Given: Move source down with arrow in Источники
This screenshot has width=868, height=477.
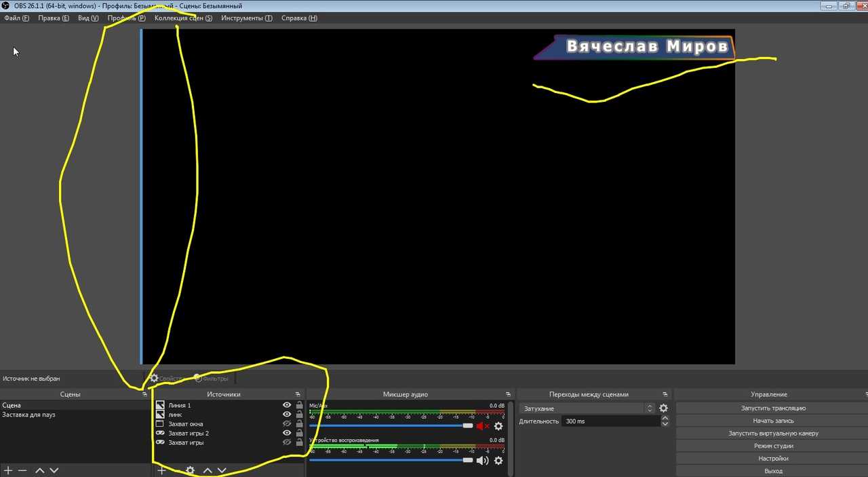Looking at the screenshot, I should (x=222, y=470).
